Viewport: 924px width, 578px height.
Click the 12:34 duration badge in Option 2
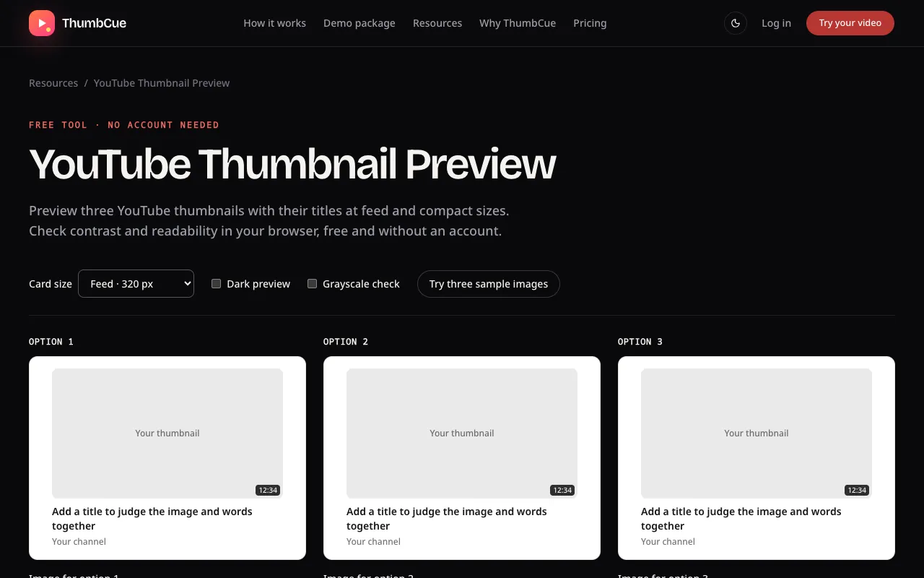[562, 490]
